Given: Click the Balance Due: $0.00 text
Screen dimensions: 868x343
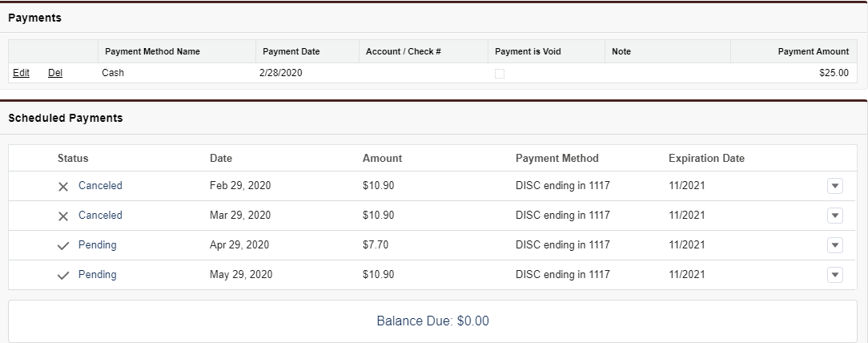Looking at the screenshot, I should click(x=432, y=321).
